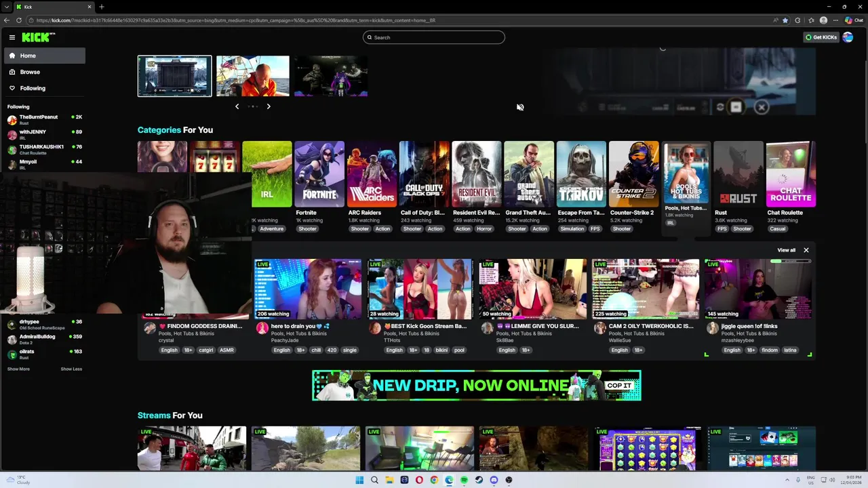868x488 pixels.
Task: Click Shooter tag under Fortnite
Action: 307,228
